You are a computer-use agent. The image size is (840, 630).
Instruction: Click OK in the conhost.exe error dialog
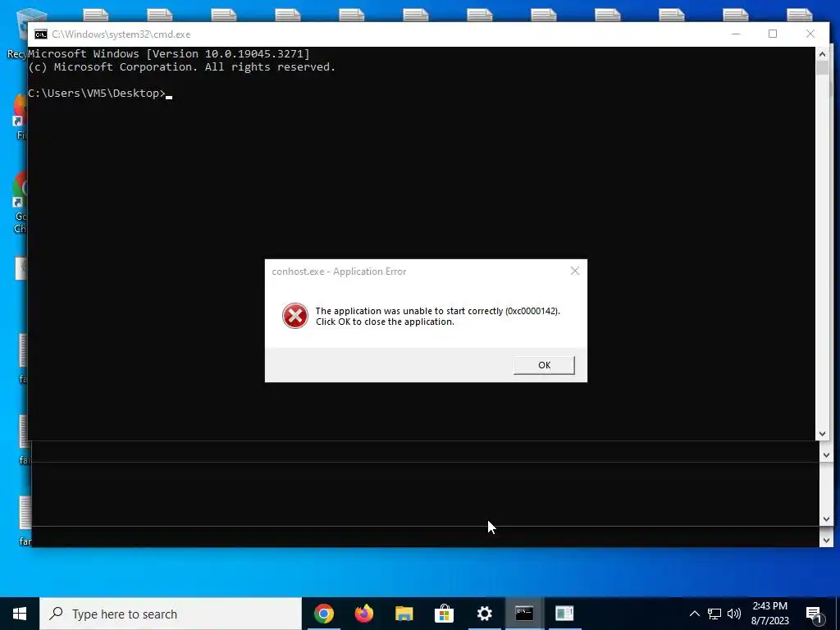[x=544, y=365]
